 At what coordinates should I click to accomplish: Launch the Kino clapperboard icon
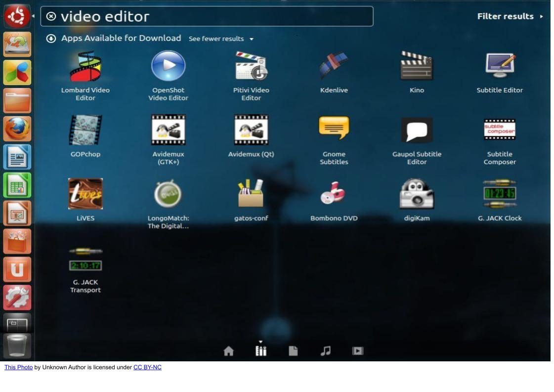(x=417, y=65)
